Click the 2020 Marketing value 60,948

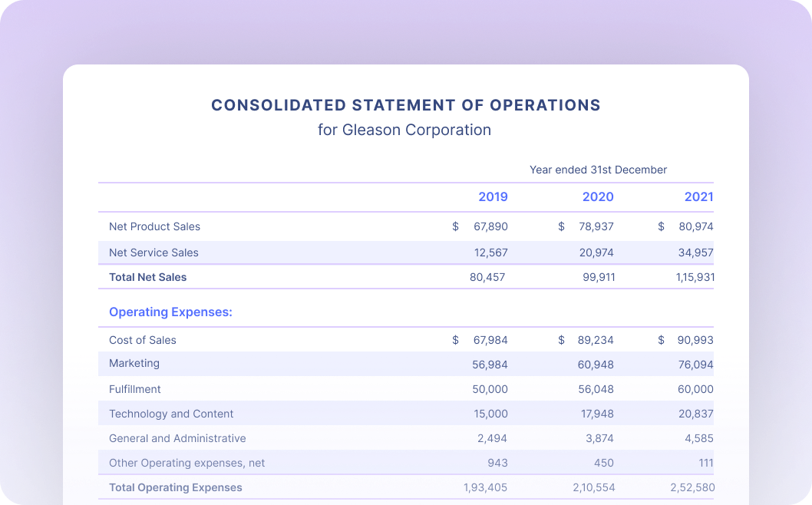(595, 365)
